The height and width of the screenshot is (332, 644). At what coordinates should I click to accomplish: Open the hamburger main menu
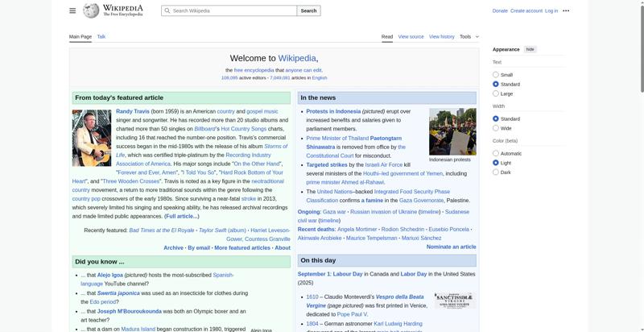[72, 10]
